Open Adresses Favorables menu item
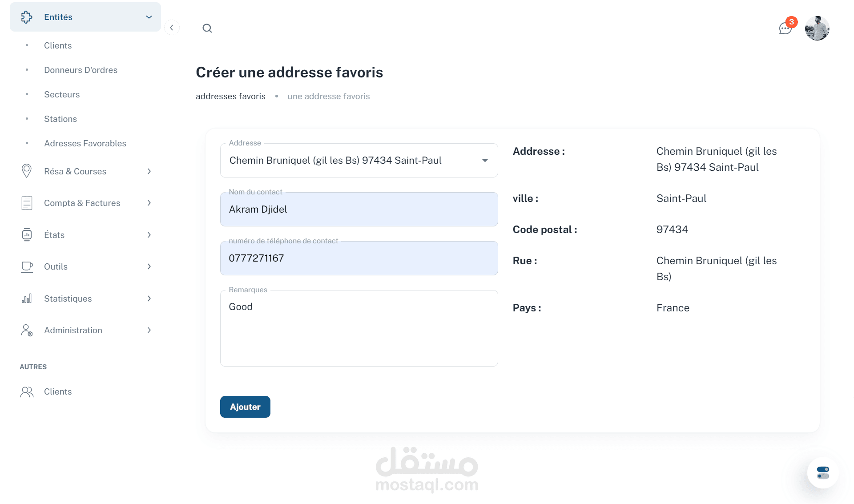 [x=85, y=143]
